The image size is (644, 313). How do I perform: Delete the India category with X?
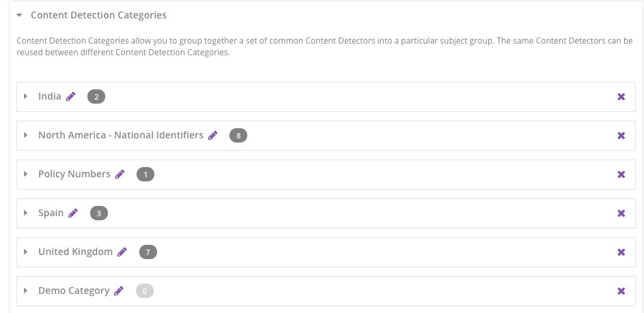pyautogui.click(x=621, y=97)
